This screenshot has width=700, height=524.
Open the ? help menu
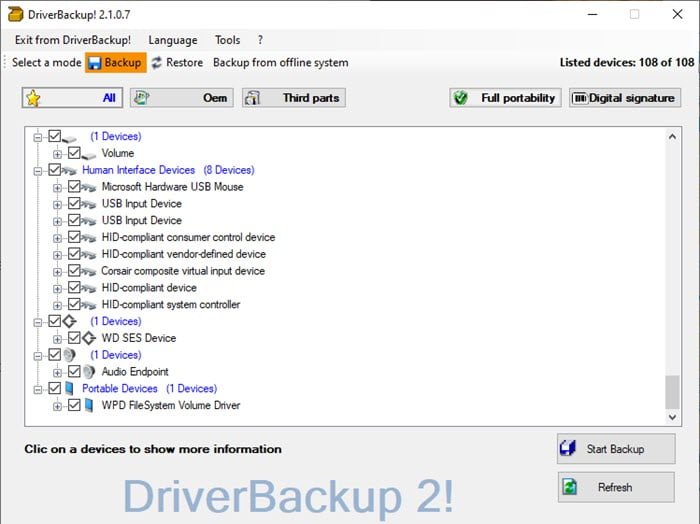click(260, 40)
